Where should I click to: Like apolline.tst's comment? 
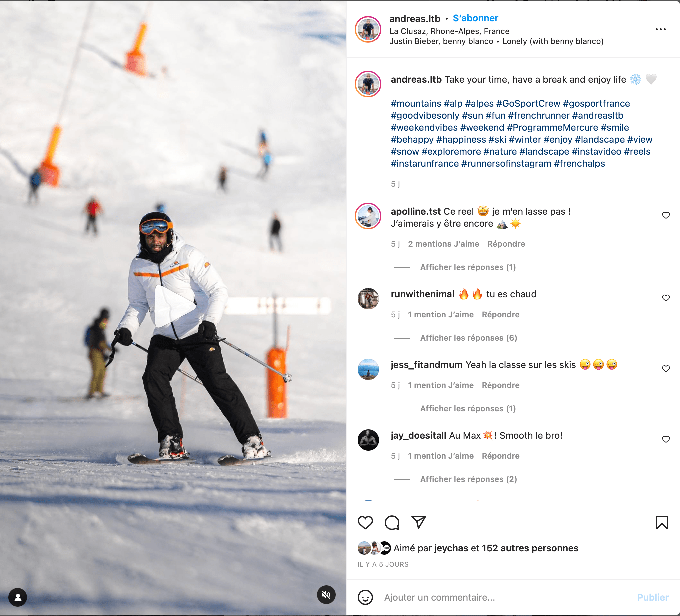[665, 215]
